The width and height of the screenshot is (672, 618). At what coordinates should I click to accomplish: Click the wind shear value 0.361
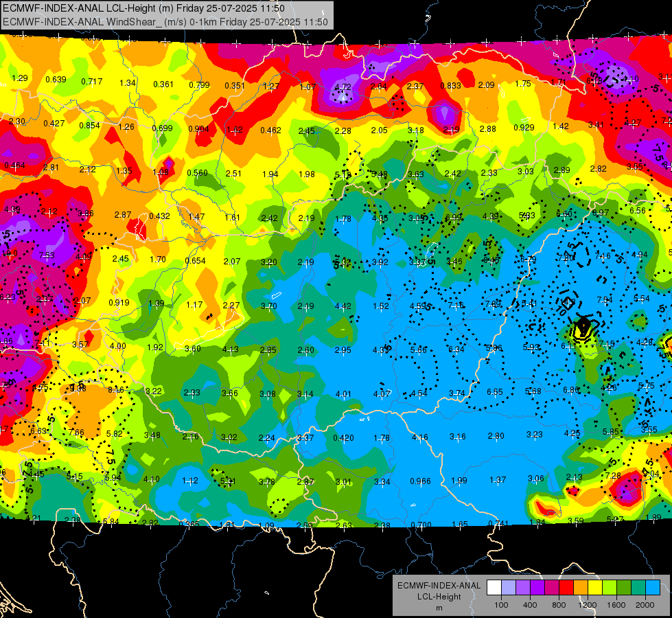163,84
